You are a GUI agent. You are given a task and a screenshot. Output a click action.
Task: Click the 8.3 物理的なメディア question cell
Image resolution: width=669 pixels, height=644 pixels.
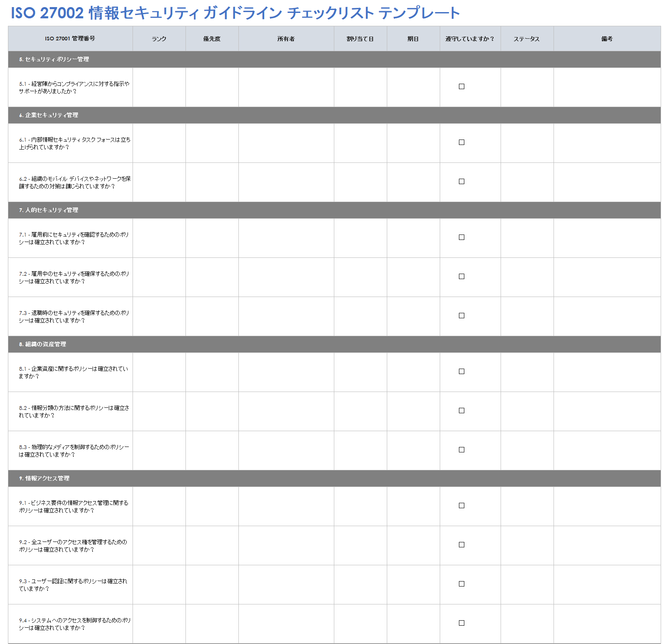pos(70,451)
